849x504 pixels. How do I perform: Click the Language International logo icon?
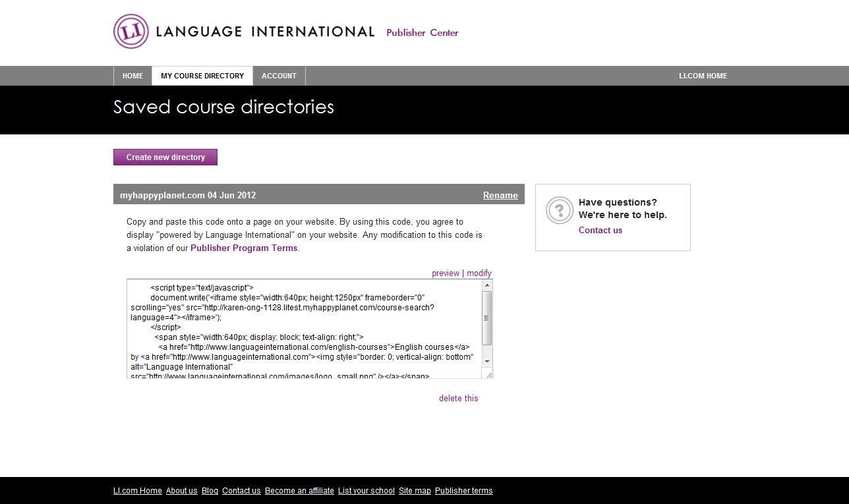click(x=131, y=32)
